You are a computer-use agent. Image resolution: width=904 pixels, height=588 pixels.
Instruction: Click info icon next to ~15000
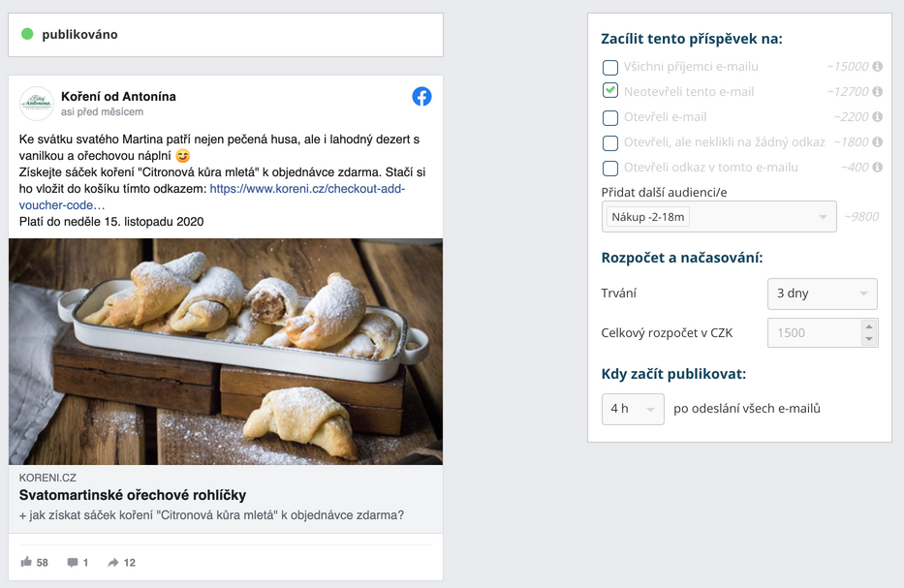point(877,67)
